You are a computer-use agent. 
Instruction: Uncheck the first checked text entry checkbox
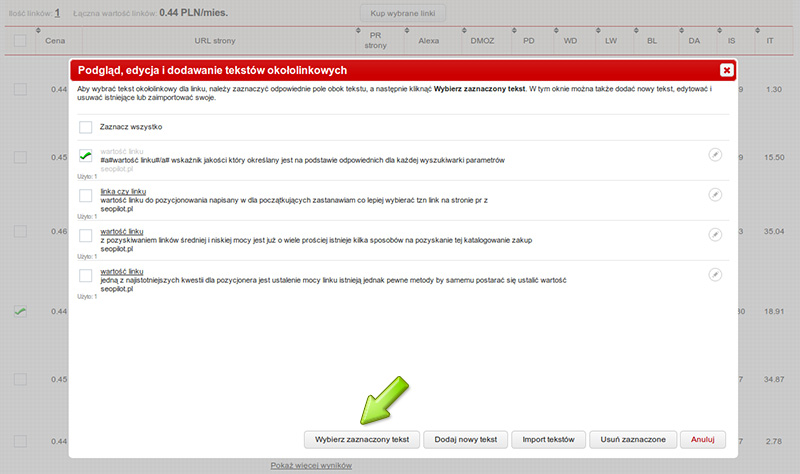(86, 156)
